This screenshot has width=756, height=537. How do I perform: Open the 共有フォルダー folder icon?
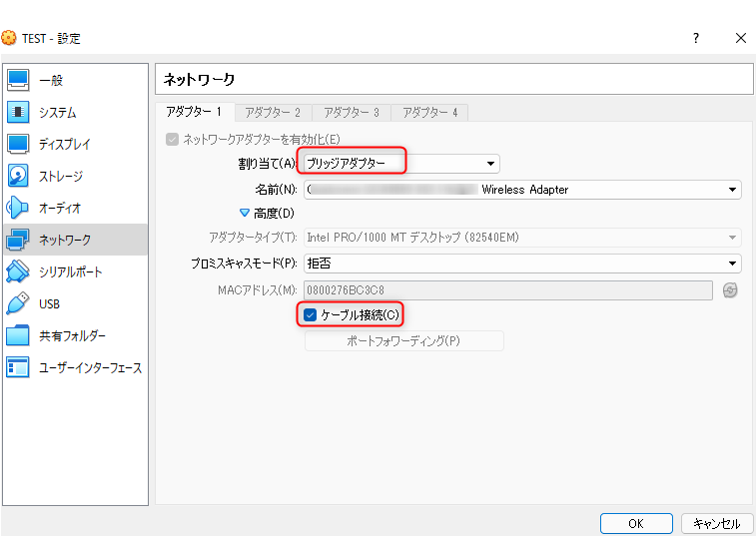tap(18, 335)
